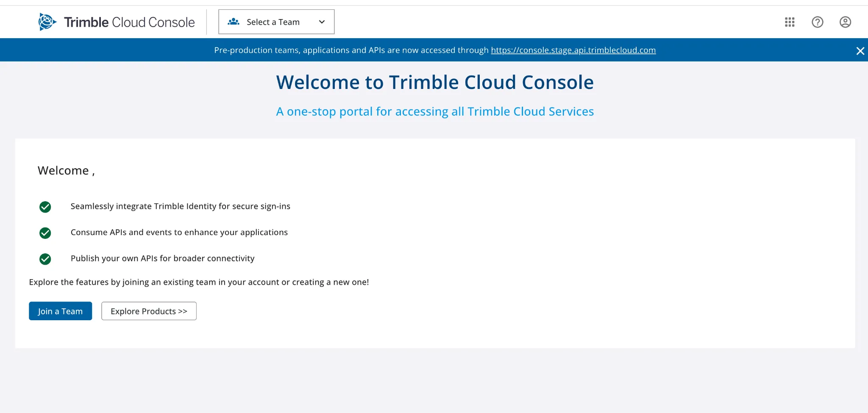
Task: Open console.stage.api.trimblecloud.com link
Action: (x=573, y=50)
